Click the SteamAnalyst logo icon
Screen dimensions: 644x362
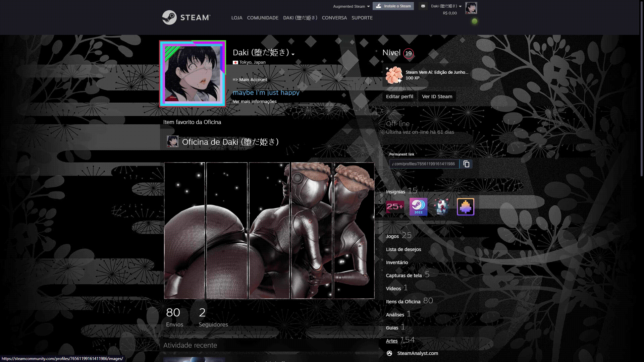[x=389, y=353]
